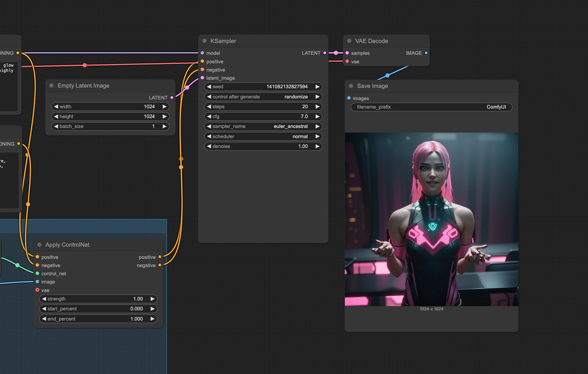The image size is (588, 374).
Task: Open the scheduler selection field
Action: click(x=263, y=136)
